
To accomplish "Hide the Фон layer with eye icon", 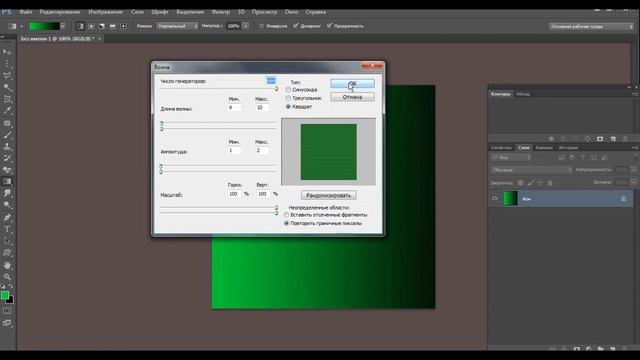I will [495, 199].
